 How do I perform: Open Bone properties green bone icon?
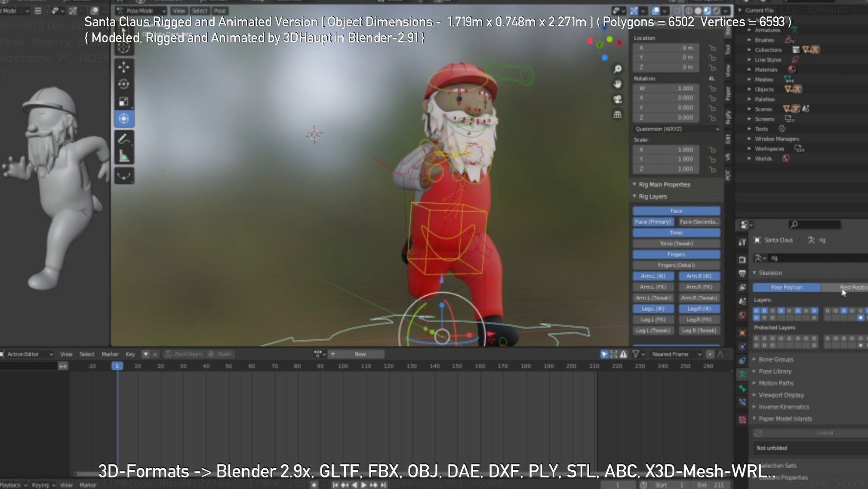pyautogui.click(x=742, y=388)
